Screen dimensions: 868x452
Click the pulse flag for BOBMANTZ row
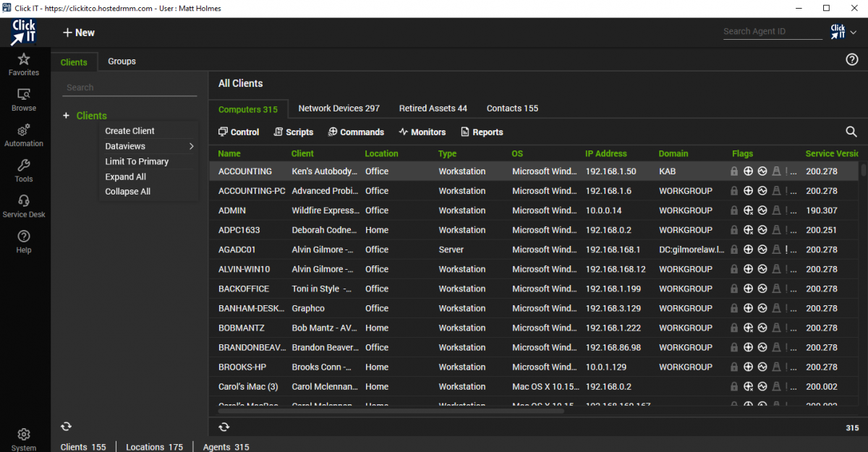point(762,328)
